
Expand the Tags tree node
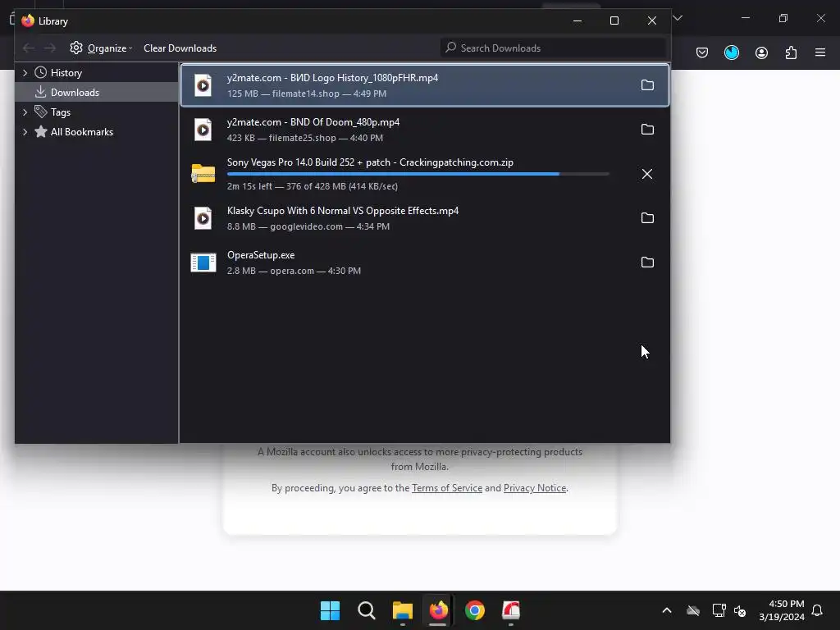[25, 112]
